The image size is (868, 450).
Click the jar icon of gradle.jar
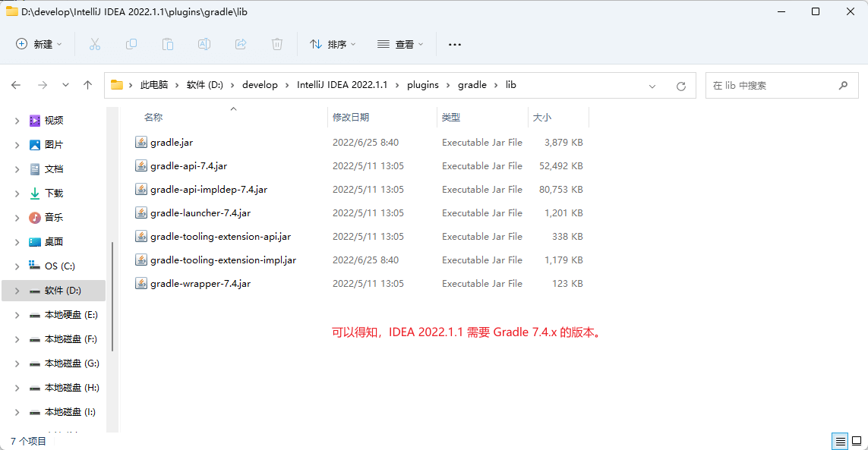[141, 142]
